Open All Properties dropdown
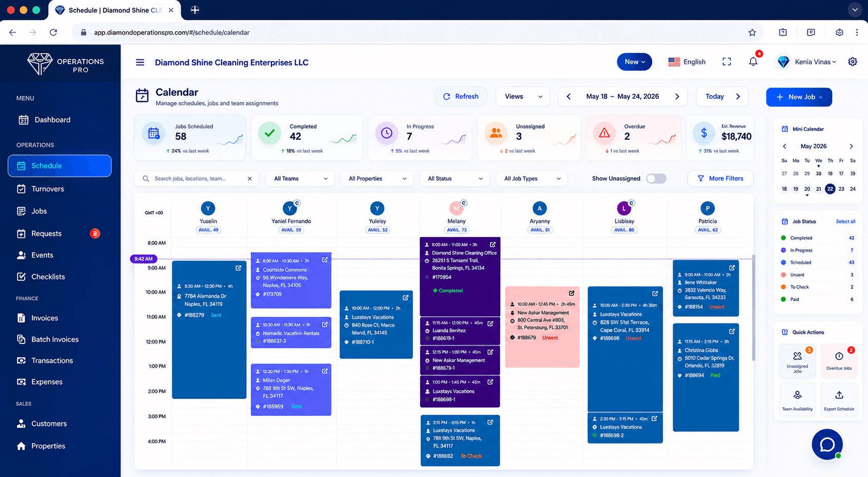Viewport: 868px width, 477px height. coord(377,179)
